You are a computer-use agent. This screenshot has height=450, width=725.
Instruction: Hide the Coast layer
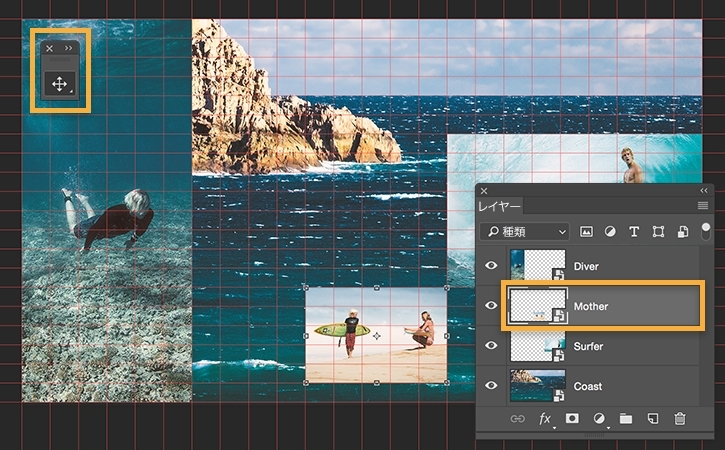491,385
